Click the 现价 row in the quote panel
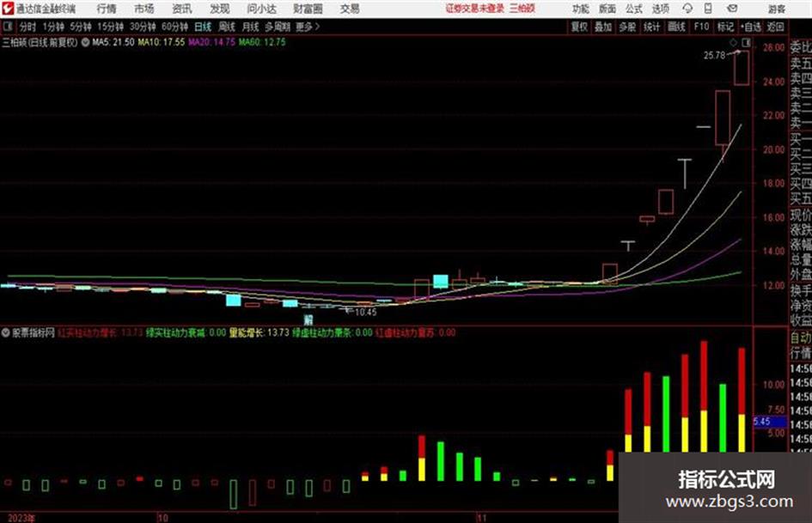The width and height of the screenshot is (812, 523). tap(801, 215)
